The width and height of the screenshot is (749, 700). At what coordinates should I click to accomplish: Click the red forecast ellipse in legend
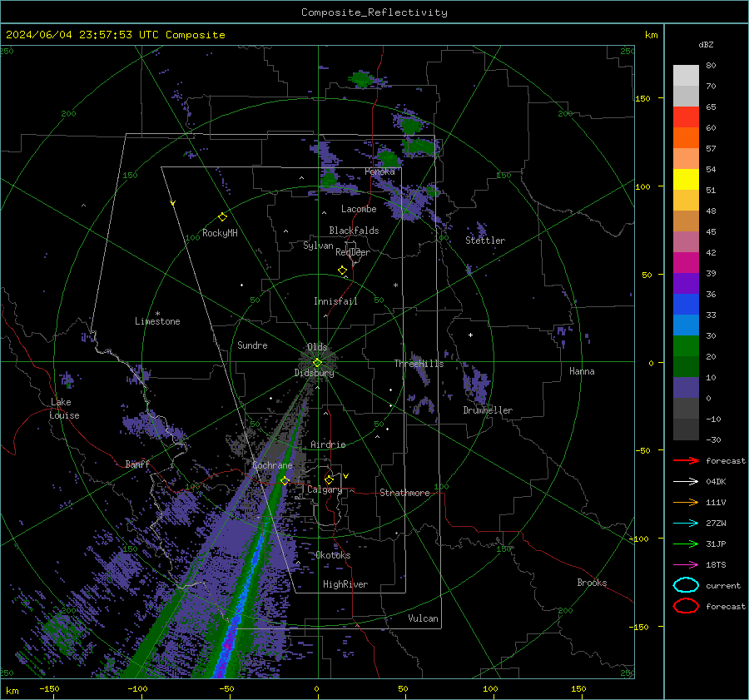pyautogui.click(x=686, y=606)
